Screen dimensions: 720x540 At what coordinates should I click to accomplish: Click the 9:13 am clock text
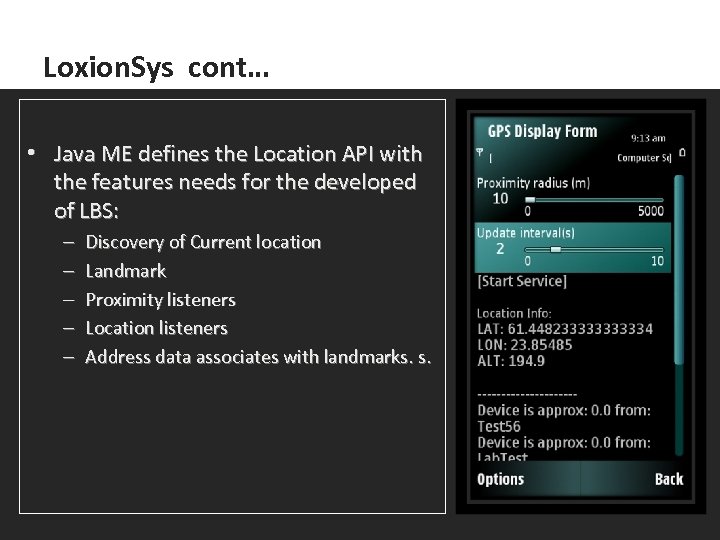648,138
